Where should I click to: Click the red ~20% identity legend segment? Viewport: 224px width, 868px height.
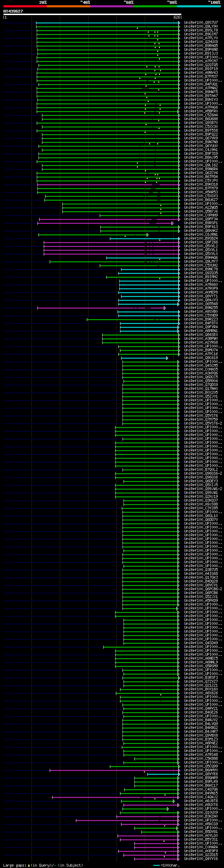pyautogui.click(x=25, y=6)
